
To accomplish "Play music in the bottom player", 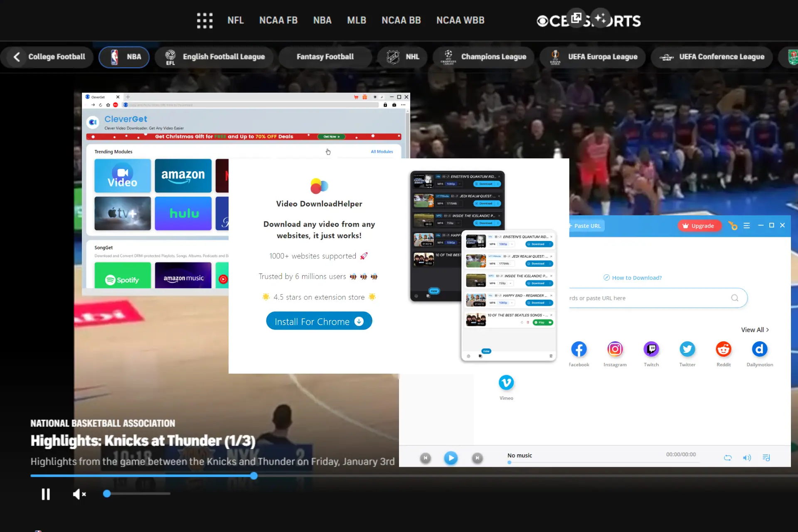I will pos(451,458).
